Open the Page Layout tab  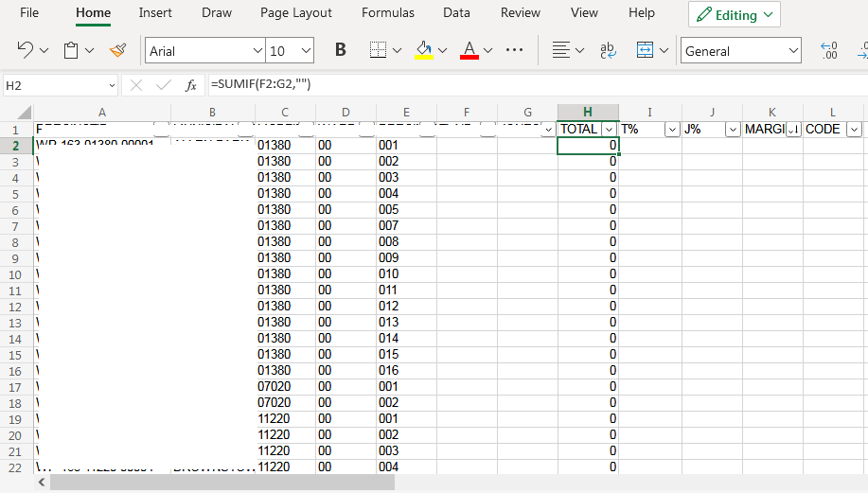click(x=296, y=12)
